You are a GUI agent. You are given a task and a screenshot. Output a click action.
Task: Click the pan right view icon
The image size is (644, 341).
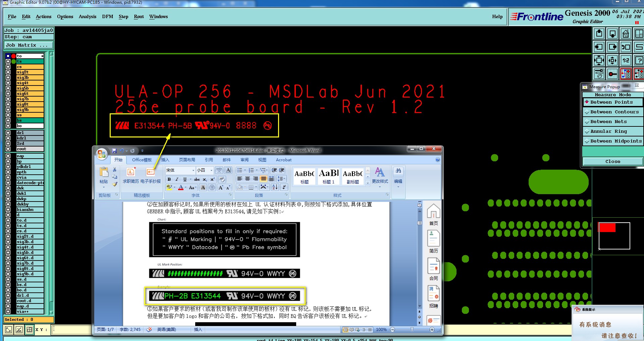pos(612,47)
